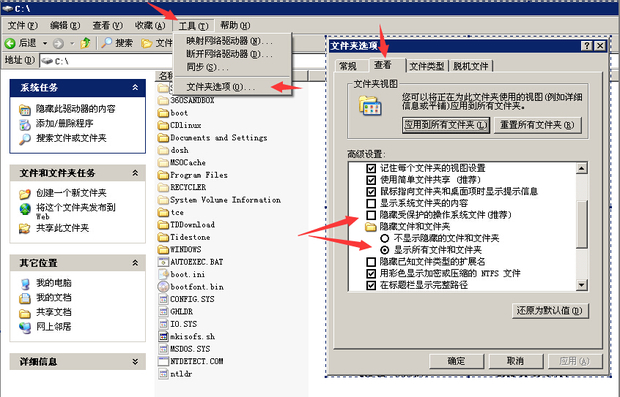Select the CONFIG.SYS file icon

click(163, 299)
